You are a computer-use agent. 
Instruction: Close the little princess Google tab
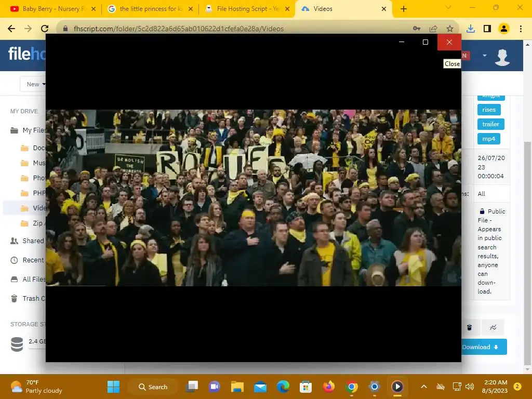[191, 9]
